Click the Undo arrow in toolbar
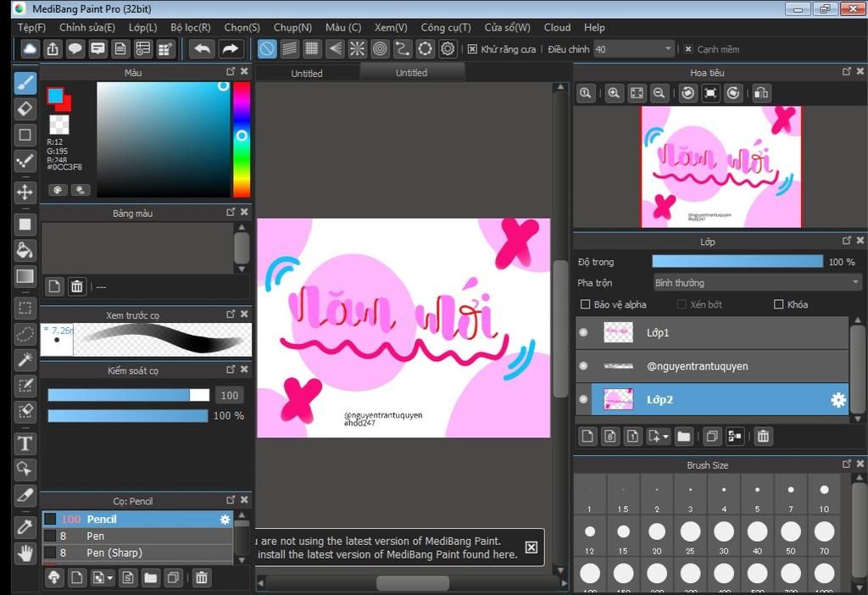Viewport: 868px width, 595px height. click(202, 49)
